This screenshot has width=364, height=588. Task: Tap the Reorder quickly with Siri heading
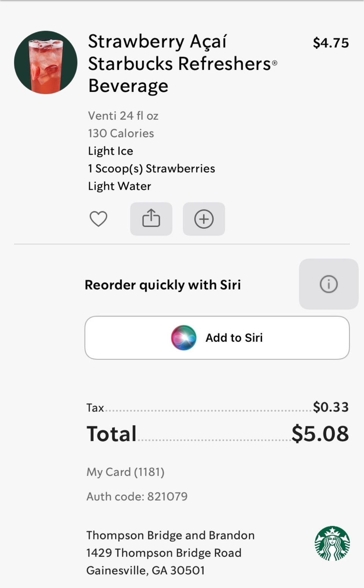163,285
